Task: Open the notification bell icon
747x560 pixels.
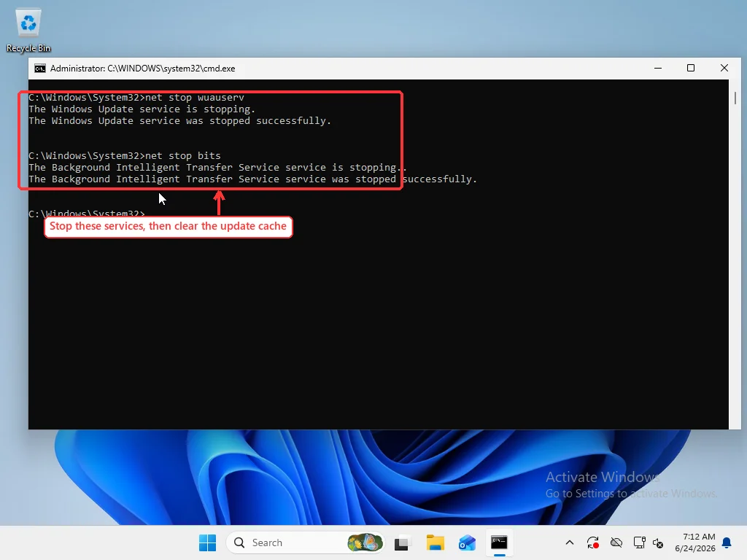Action: coord(727,542)
